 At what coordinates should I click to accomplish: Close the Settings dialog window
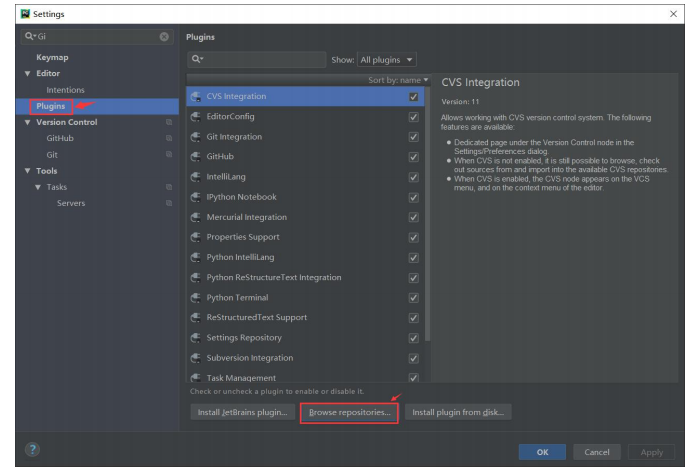tap(673, 14)
